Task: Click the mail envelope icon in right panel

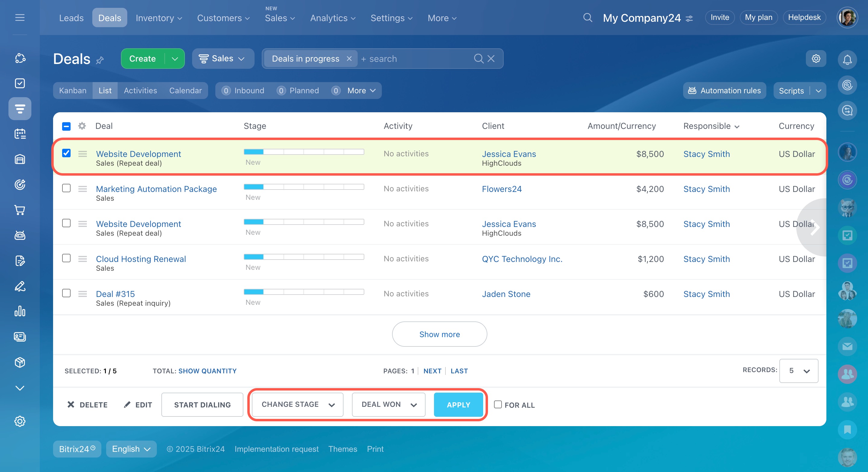Action: click(847, 346)
